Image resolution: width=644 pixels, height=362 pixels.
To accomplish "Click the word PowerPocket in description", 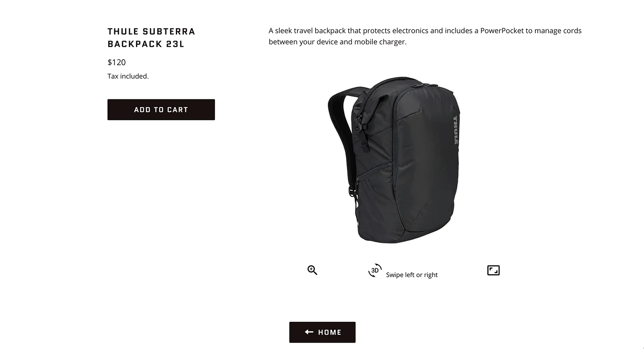I will [502, 31].
